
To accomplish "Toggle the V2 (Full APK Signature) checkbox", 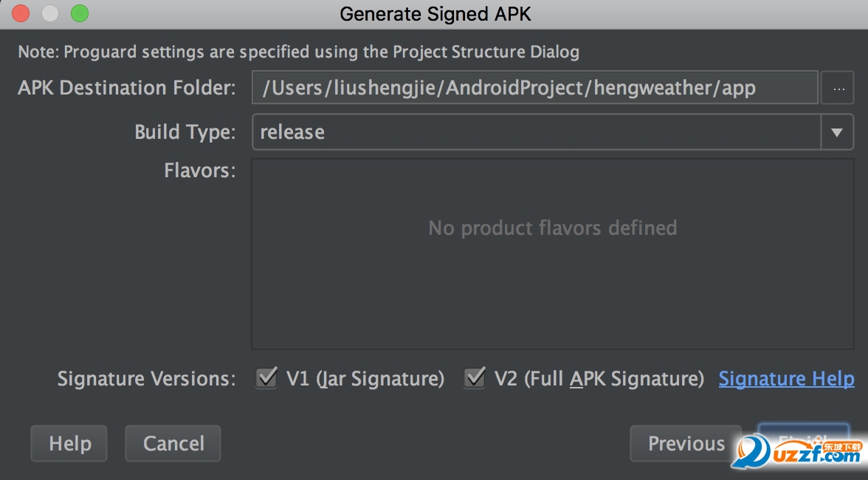I will tap(475, 379).
